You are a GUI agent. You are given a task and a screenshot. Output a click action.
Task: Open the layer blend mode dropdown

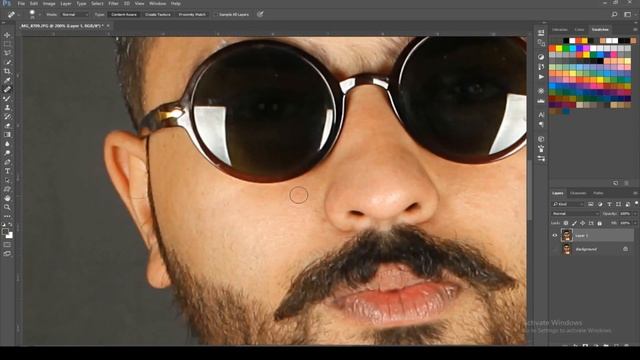(575, 213)
